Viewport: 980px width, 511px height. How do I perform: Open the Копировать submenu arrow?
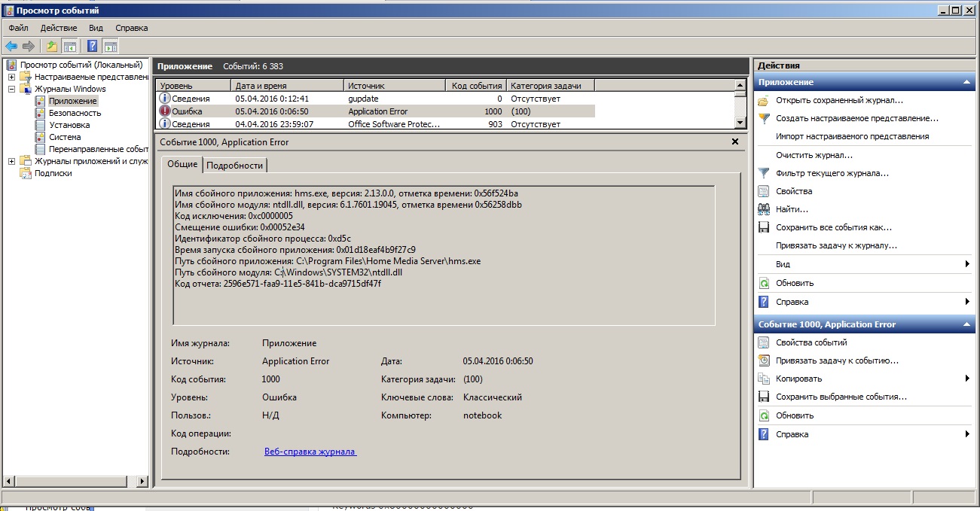pos(967,379)
